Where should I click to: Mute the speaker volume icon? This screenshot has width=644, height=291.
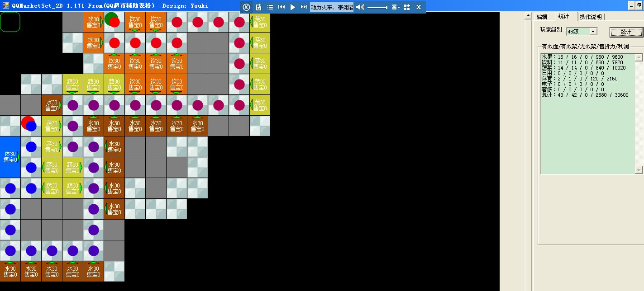[x=360, y=7]
